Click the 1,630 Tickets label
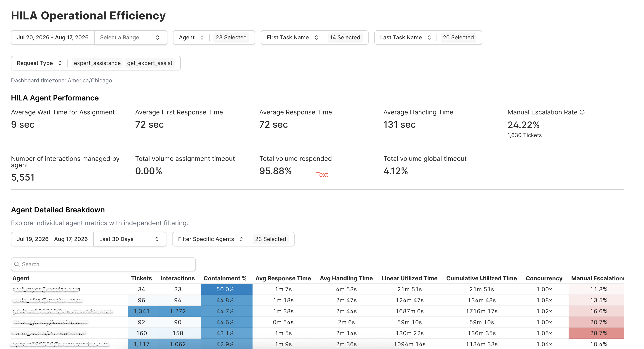 (x=524, y=135)
